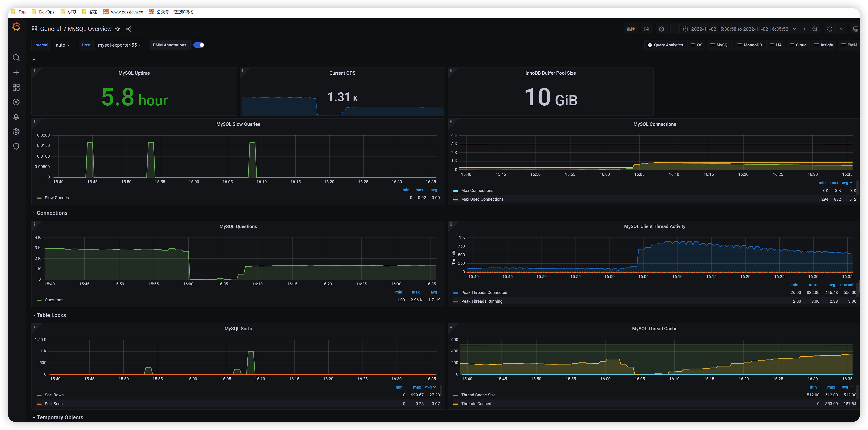Toggle Threads Cached series in legend
Image resolution: width=868 pixels, height=430 pixels.
(476, 404)
